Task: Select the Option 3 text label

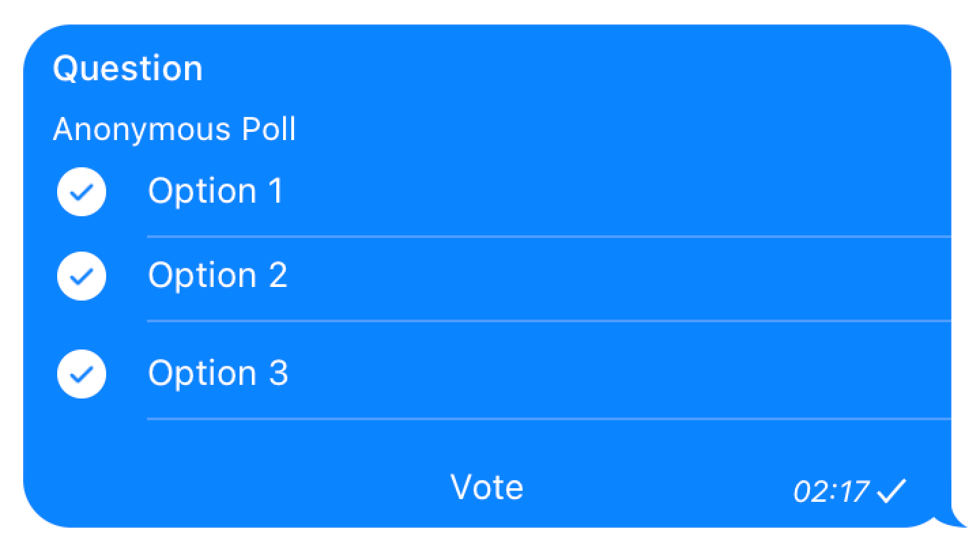Action: (x=218, y=373)
